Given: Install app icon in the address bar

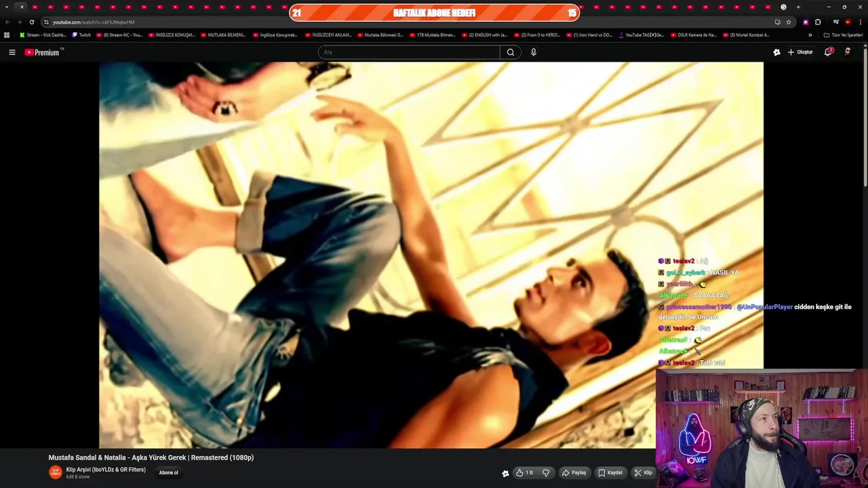Looking at the screenshot, I should pyautogui.click(x=777, y=22).
